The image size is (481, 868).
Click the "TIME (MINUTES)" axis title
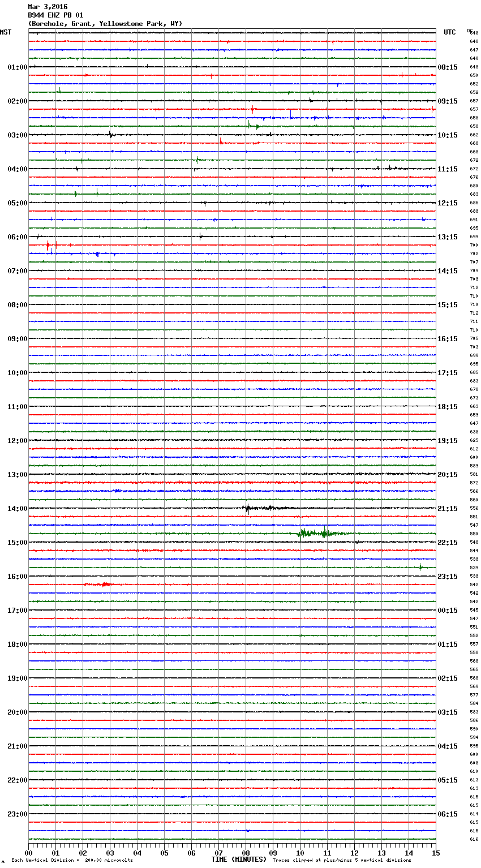239,860
